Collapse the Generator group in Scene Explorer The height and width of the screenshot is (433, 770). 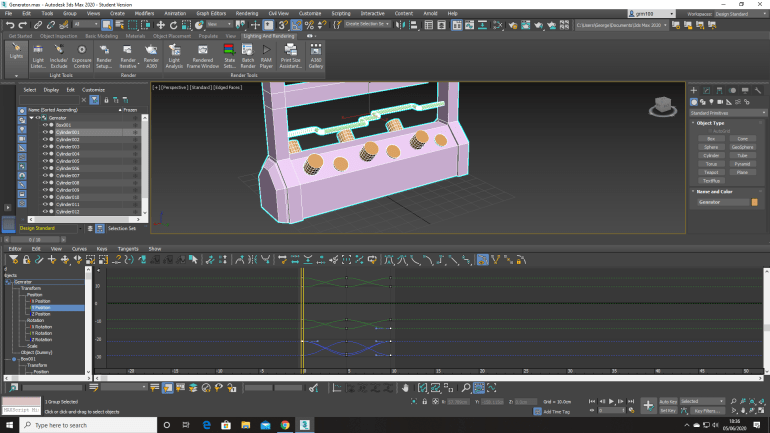coord(31,118)
